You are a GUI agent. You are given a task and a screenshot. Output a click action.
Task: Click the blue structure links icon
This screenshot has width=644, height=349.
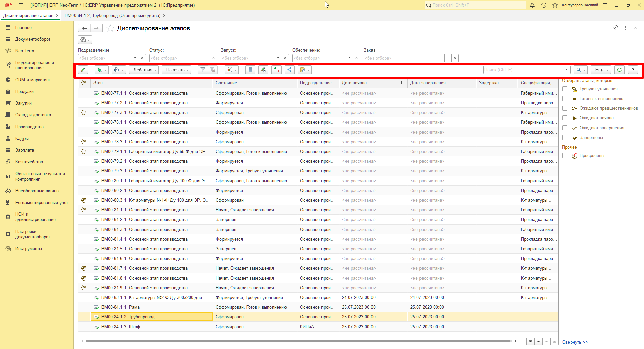[x=290, y=70]
